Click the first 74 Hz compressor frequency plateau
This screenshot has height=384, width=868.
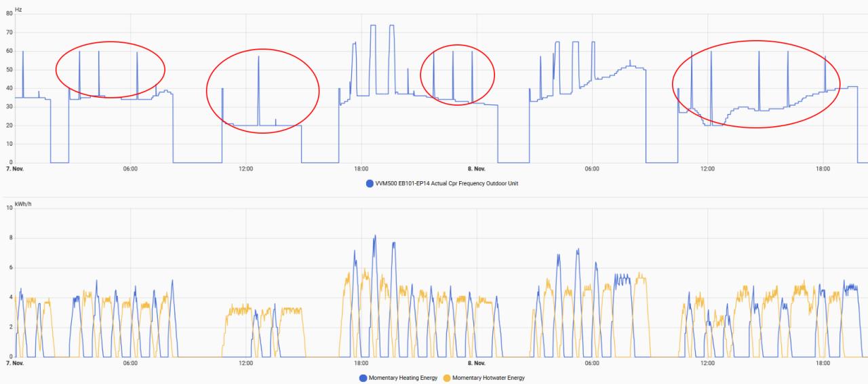[x=372, y=26]
